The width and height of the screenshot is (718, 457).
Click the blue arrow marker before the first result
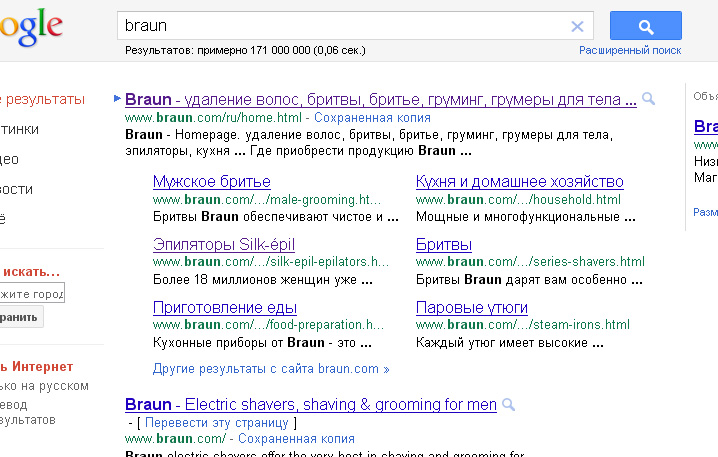point(117,98)
